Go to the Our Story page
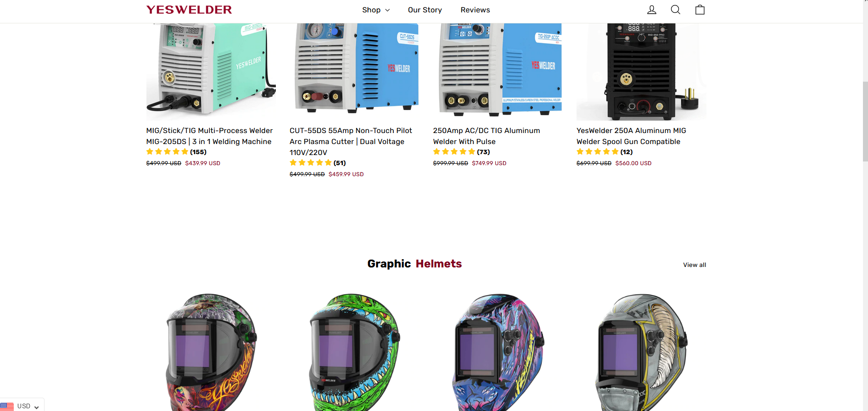Image resolution: width=868 pixels, height=411 pixels. pos(425,10)
